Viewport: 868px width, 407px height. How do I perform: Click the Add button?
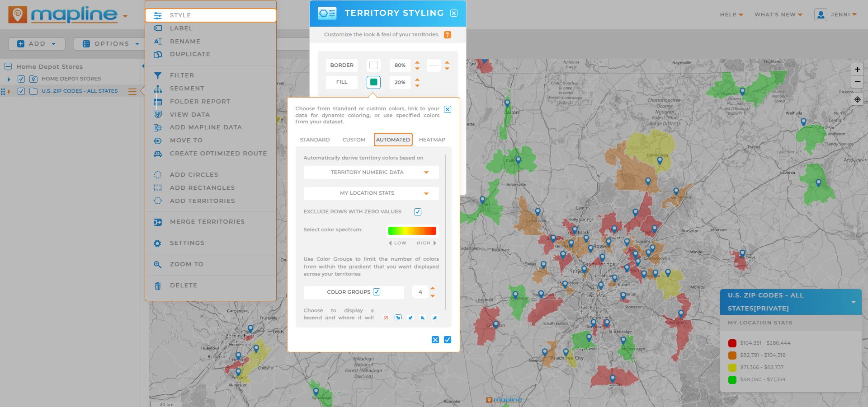(x=37, y=44)
